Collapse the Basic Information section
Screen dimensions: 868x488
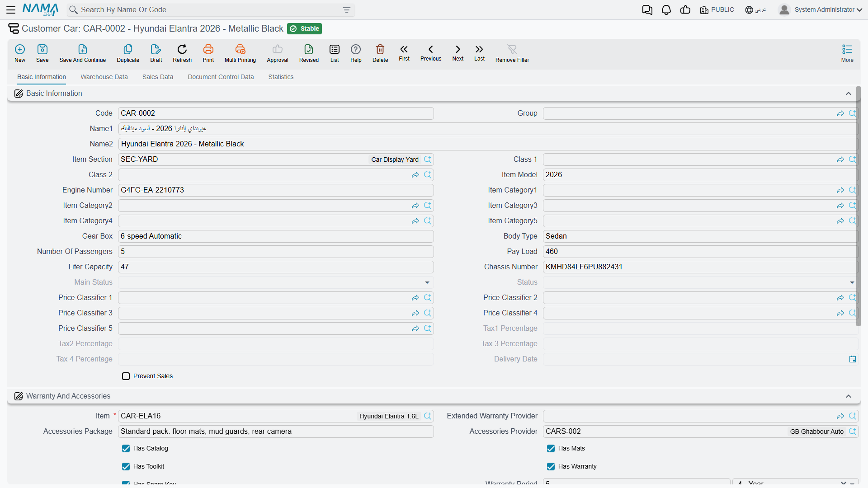[849, 94]
